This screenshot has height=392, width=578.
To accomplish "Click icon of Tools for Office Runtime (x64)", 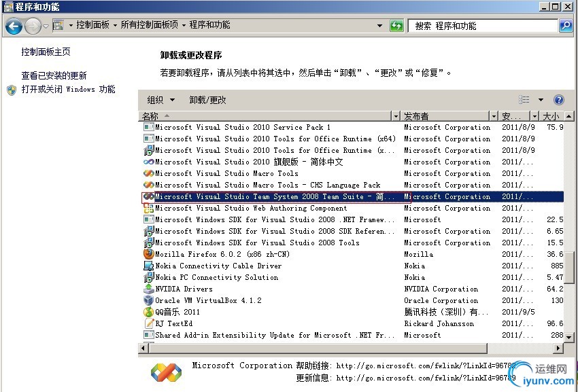I will (148, 139).
